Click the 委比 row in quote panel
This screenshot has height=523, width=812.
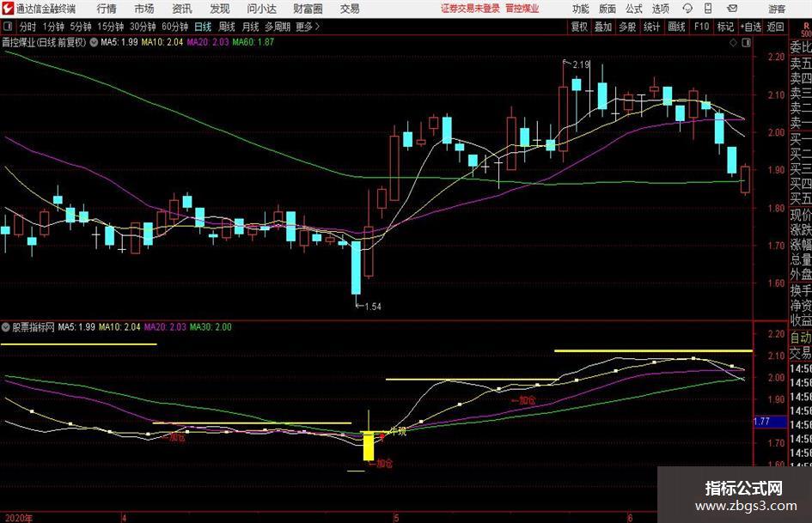coord(801,47)
